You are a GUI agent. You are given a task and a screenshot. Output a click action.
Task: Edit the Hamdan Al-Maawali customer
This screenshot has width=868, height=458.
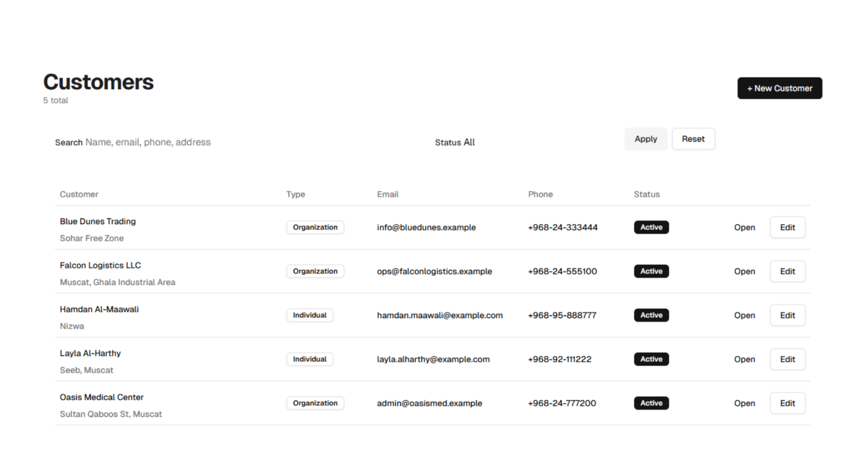(787, 315)
